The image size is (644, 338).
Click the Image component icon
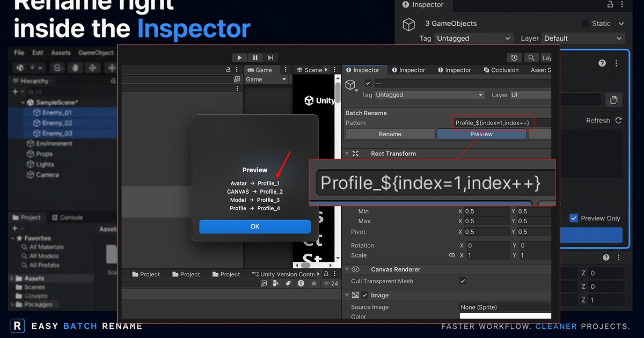[x=355, y=296]
